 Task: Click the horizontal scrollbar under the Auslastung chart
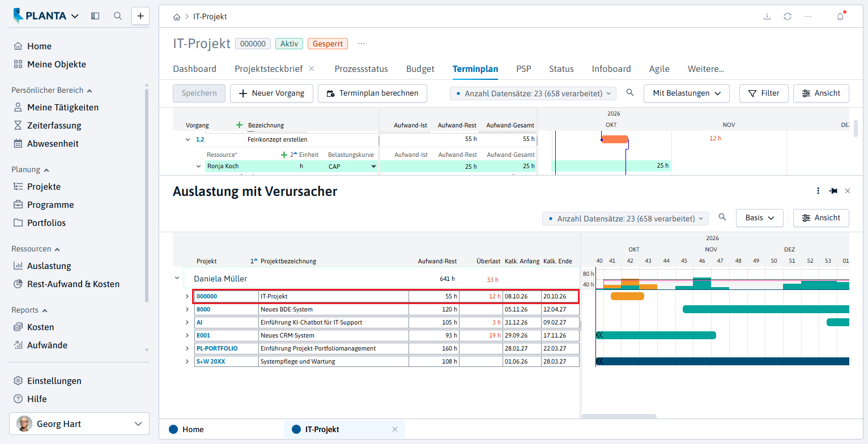pyautogui.click(x=619, y=416)
